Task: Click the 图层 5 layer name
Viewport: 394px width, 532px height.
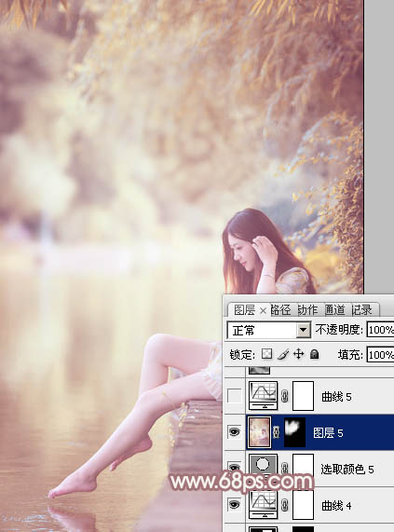Action: (328, 433)
